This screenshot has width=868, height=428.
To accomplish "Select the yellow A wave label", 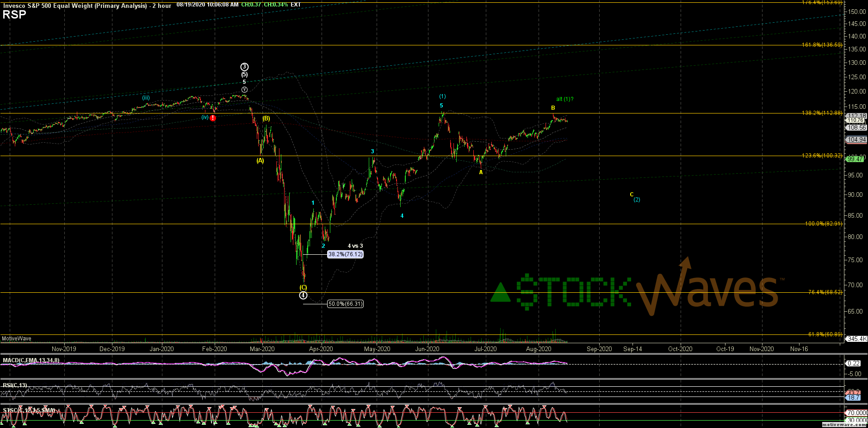I will click(481, 172).
